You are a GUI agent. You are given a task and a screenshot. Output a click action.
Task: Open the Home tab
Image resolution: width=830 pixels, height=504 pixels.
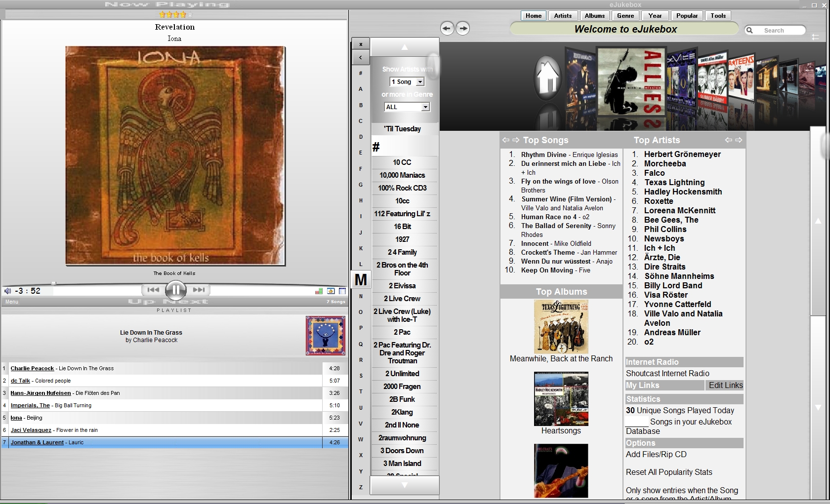pyautogui.click(x=534, y=16)
